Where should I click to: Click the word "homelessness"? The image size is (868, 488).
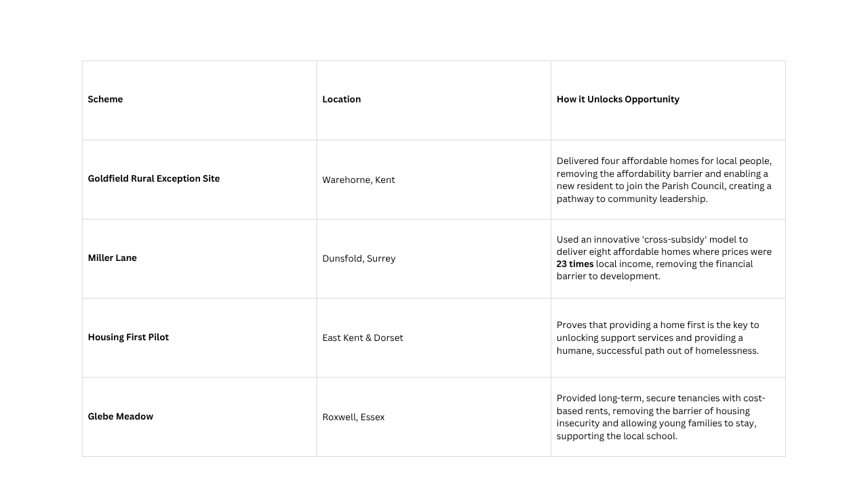click(725, 351)
